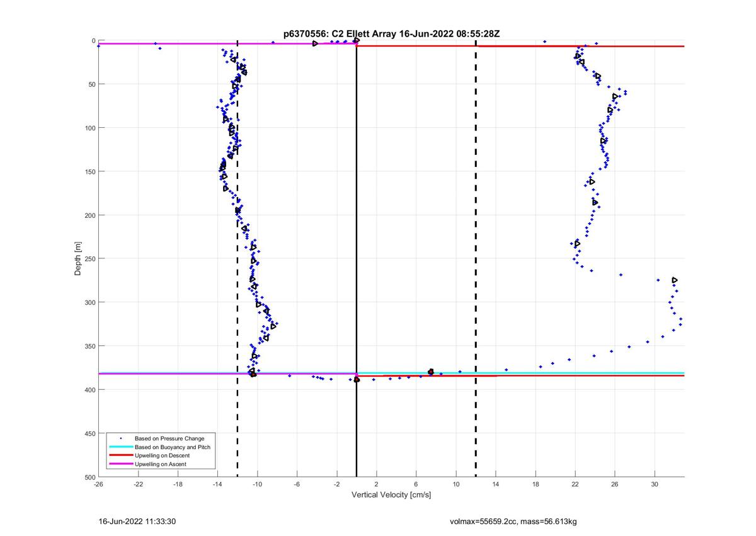
Task: Click the y-axis tick label '100'
Action: (90, 128)
